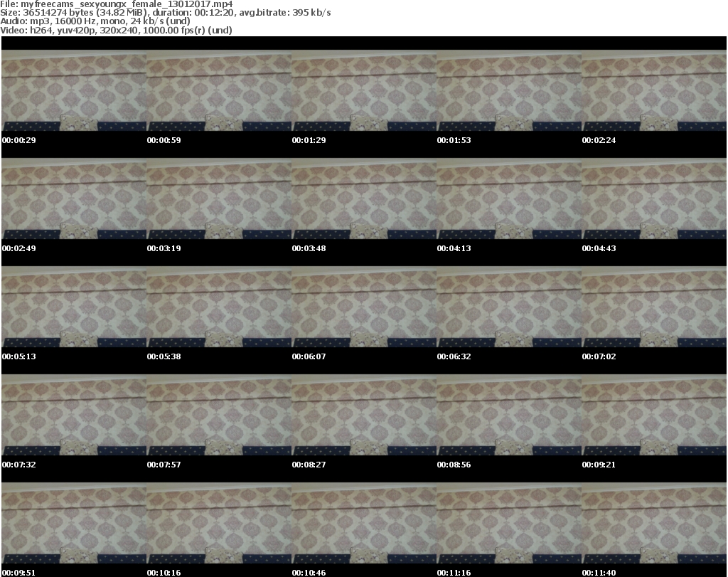Image resolution: width=728 pixels, height=577 pixels.
Task: View the frame at 00:09:51
Action: (x=74, y=524)
